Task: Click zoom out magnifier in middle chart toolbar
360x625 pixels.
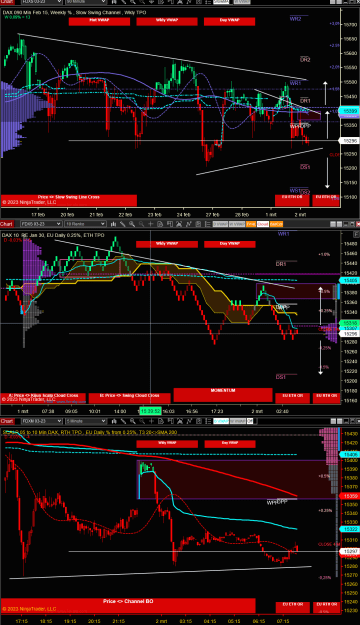Action: (141, 224)
